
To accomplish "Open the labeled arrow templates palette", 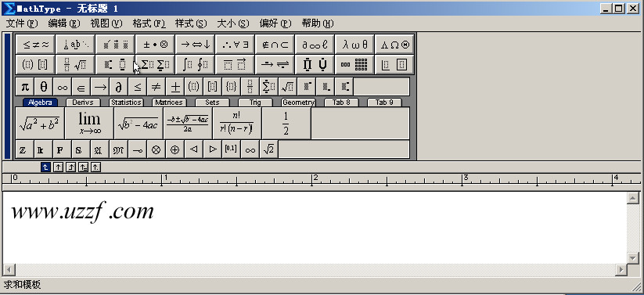I will [275, 64].
